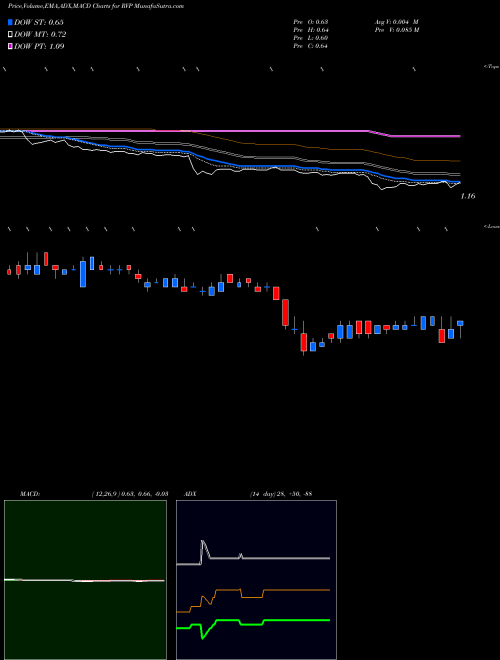
Task: Click ADX parameters '(14 day) 28, +30, -58'
Action: point(280,494)
